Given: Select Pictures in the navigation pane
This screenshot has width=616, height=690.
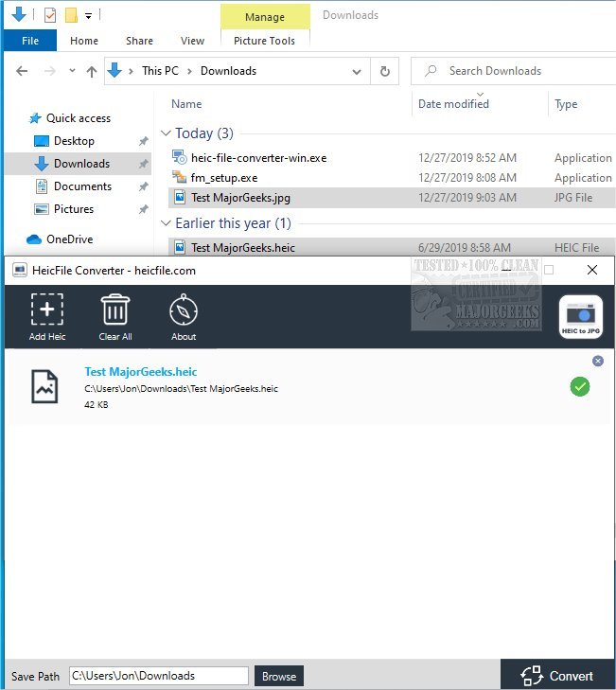Looking at the screenshot, I should 74,209.
